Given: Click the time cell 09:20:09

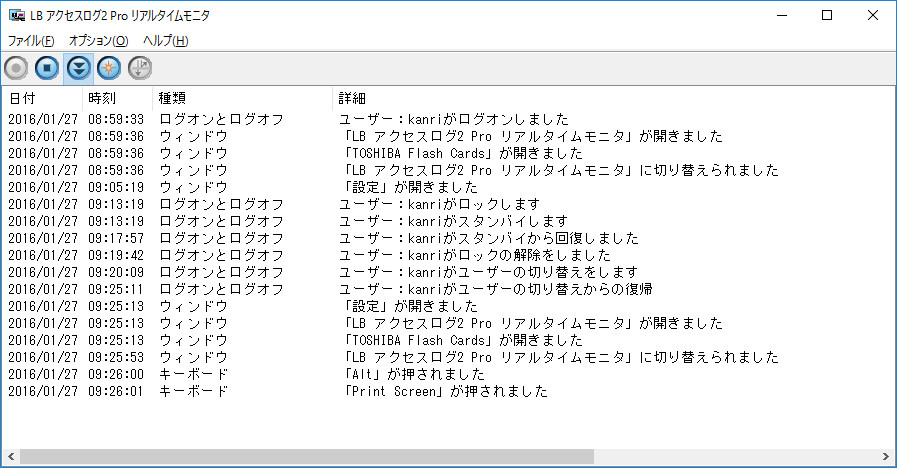Looking at the screenshot, I should 116,272.
